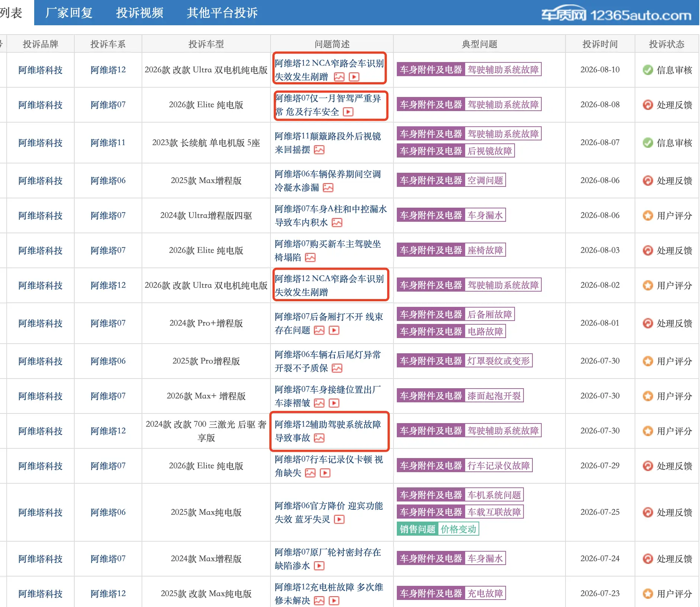Click 后视镜故障 problem tag
Screen dimensions: 700x607
point(490,151)
